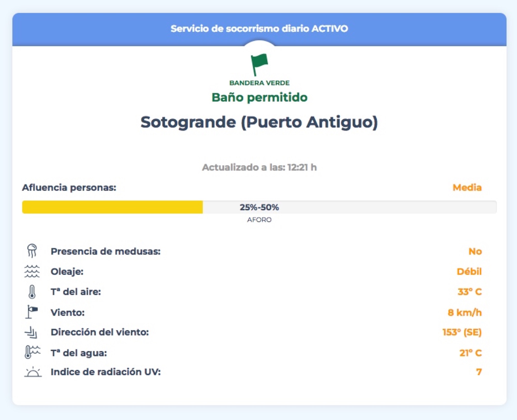Click the green flag icon
Screen dimensions: 517x420
point(259,65)
